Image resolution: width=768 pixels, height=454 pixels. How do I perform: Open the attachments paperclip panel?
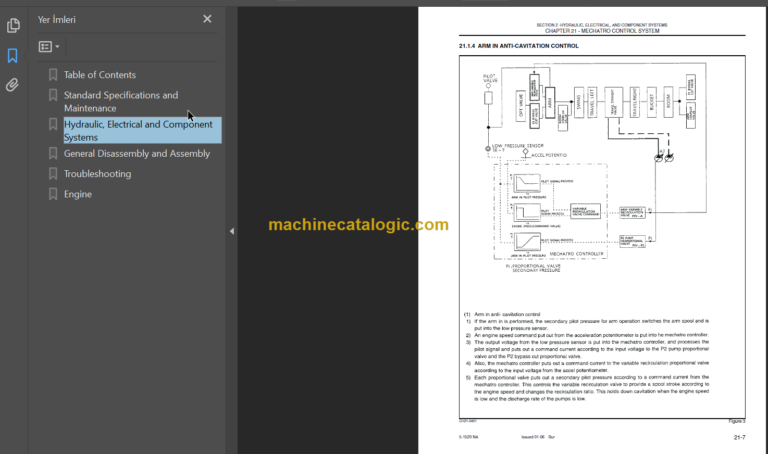(x=12, y=85)
